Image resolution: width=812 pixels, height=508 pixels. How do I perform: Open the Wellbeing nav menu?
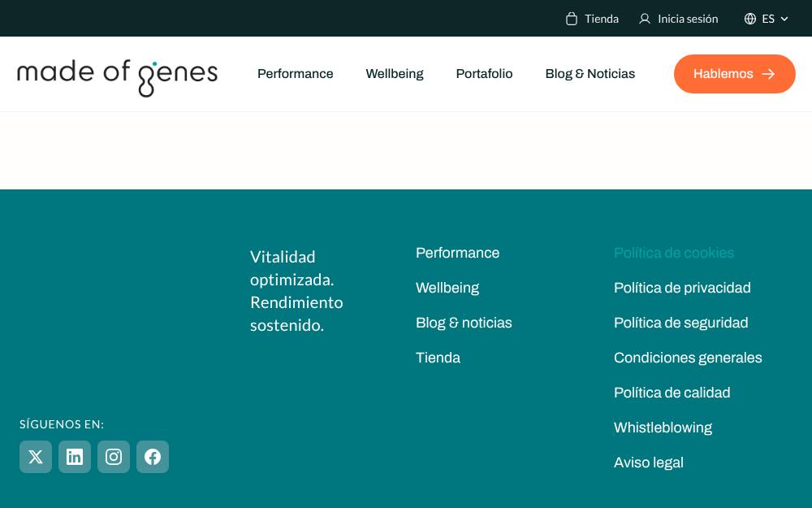(x=395, y=74)
